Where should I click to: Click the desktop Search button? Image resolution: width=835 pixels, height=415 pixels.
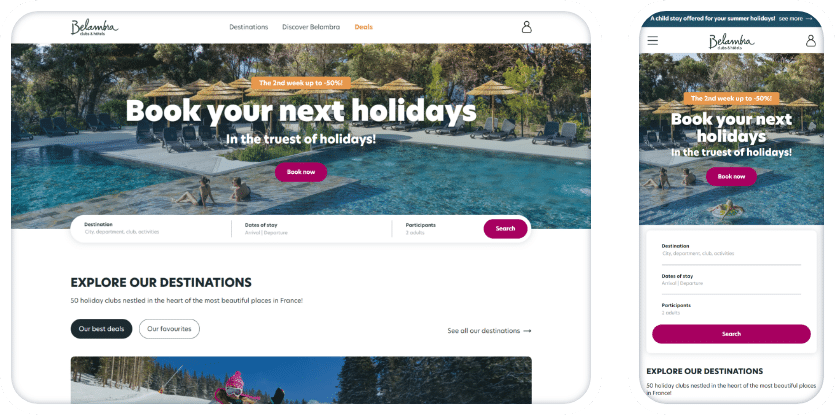click(505, 229)
